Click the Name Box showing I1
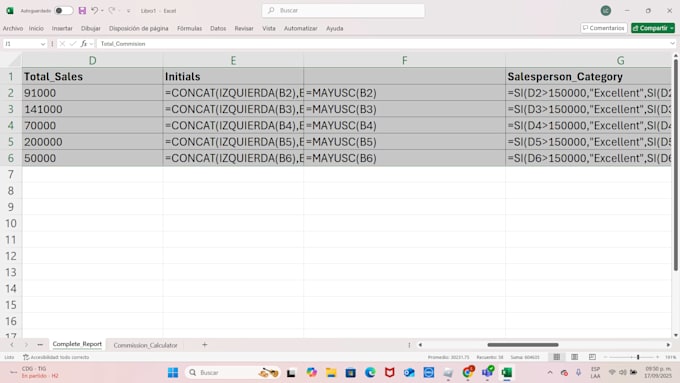The height and width of the screenshot is (383, 680). (x=21, y=44)
